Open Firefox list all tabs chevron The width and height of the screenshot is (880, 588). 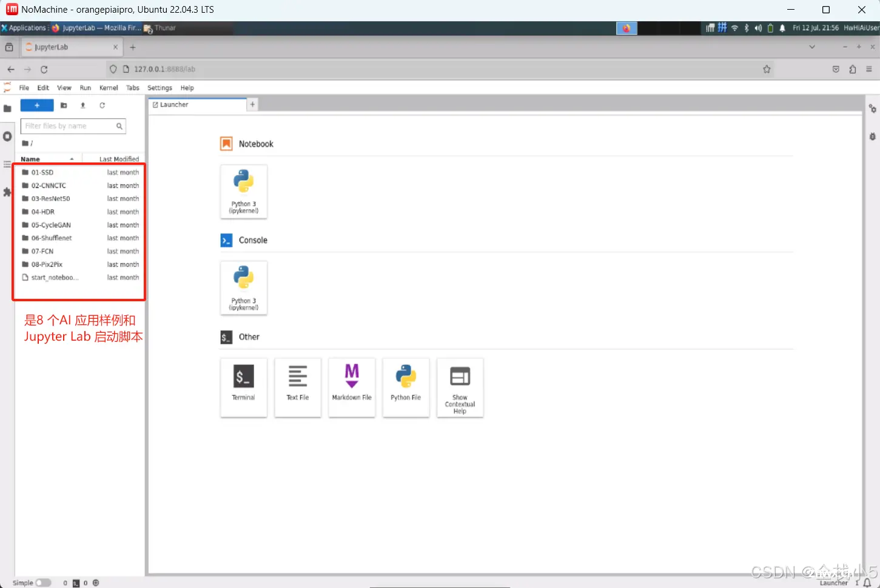(x=812, y=47)
